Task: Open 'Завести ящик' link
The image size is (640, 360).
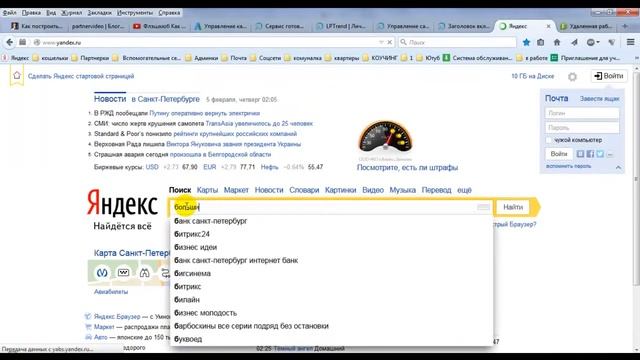Action: click(x=600, y=99)
